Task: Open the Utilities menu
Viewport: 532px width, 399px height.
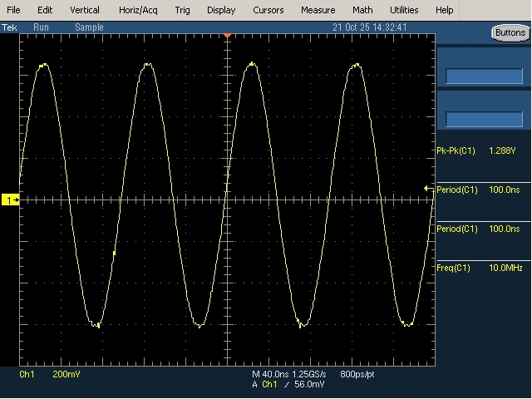Action: pyautogui.click(x=404, y=10)
